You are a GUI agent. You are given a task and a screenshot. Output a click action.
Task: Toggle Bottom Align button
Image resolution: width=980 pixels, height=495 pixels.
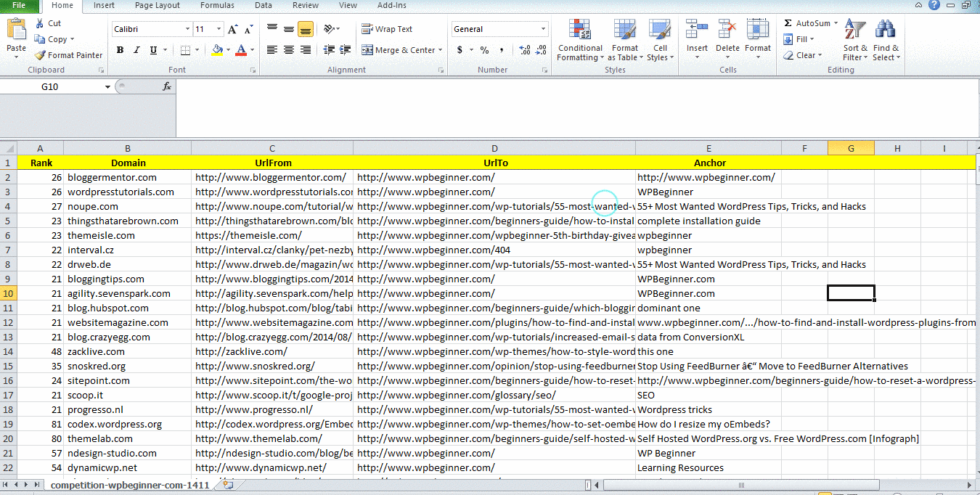click(306, 29)
